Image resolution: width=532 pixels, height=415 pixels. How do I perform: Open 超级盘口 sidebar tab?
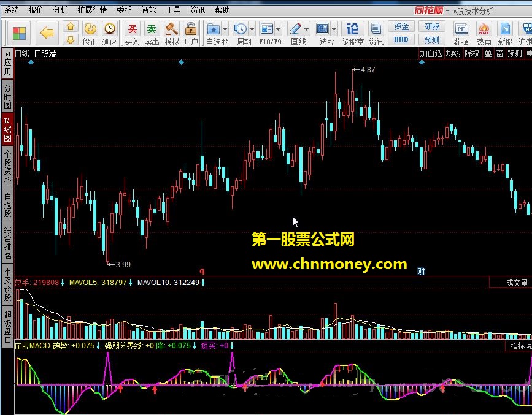[x=7, y=327]
